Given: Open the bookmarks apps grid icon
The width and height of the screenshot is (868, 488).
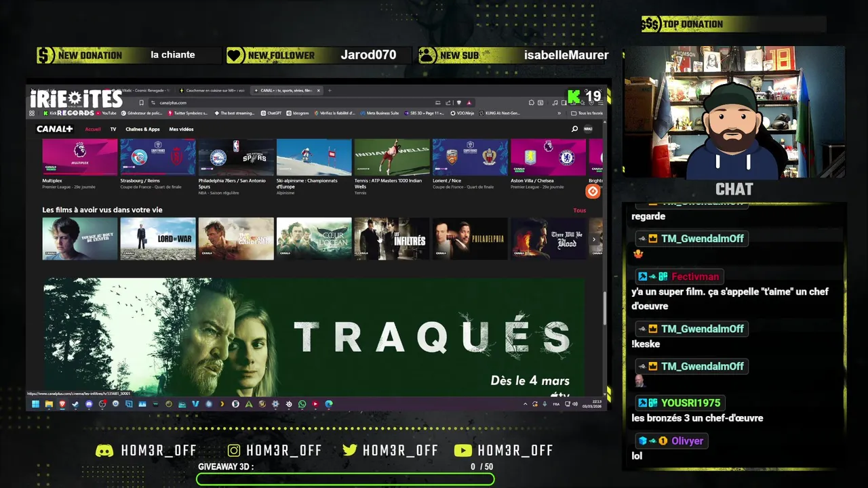Looking at the screenshot, I should [32, 113].
